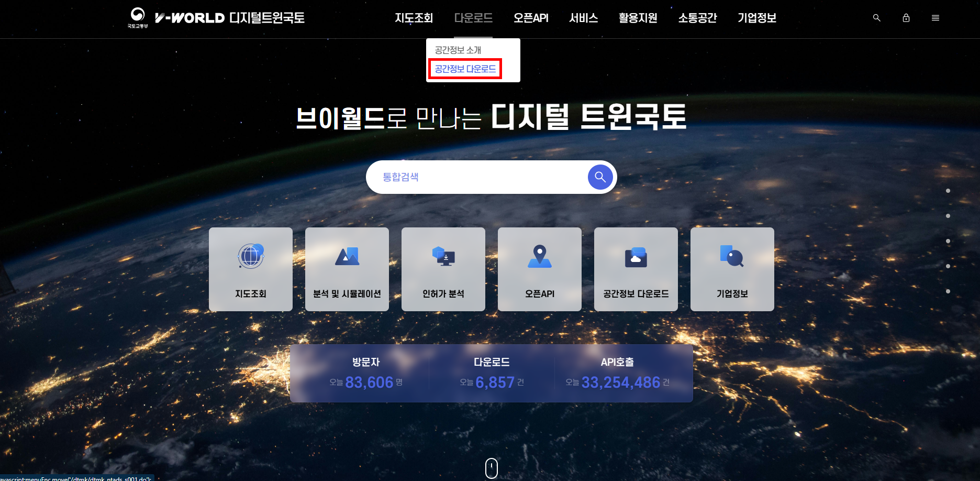Open the 지도조회 top menu

(414, 18)
